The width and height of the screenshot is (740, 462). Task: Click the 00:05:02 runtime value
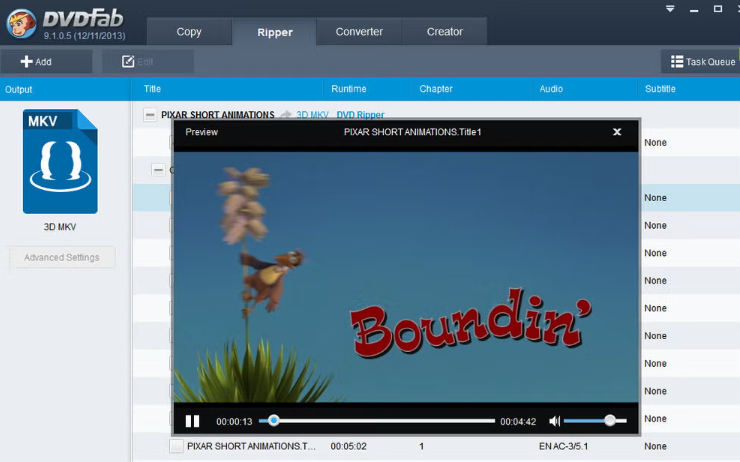348,446
